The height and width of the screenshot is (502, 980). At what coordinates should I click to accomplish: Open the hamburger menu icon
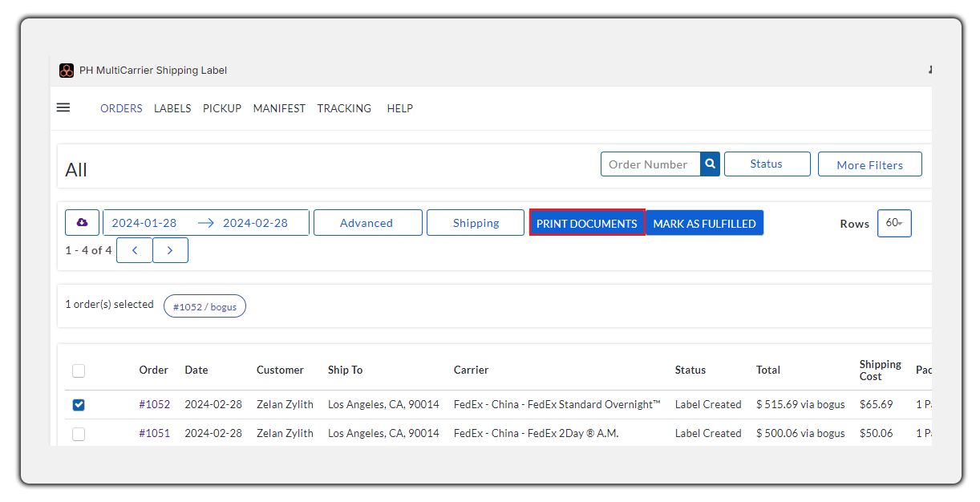[63, 107]
